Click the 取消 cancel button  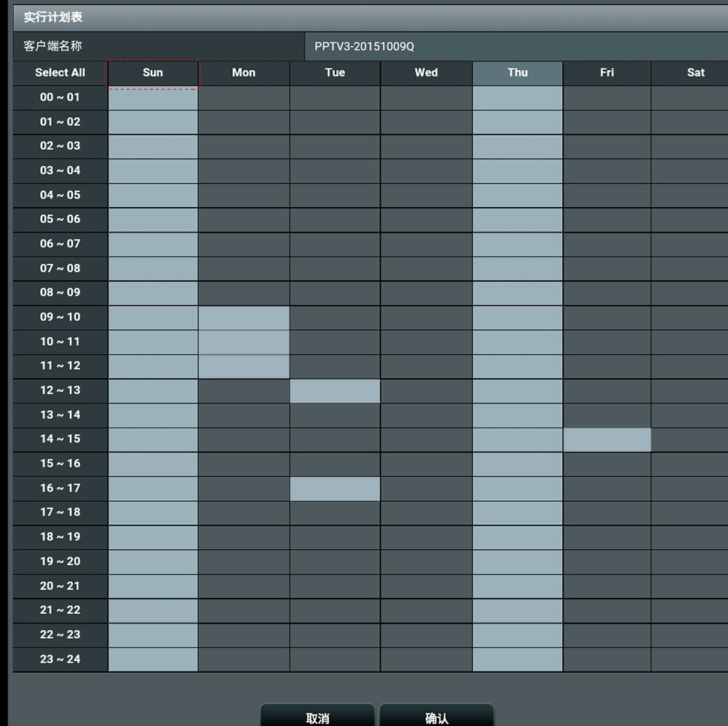(x=317, y=717)
